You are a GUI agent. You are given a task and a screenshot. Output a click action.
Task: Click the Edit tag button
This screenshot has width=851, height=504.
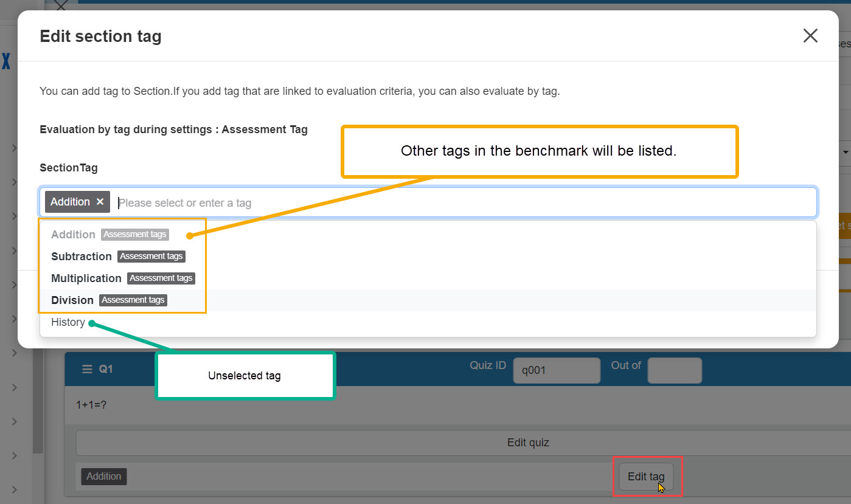(646, 477)
